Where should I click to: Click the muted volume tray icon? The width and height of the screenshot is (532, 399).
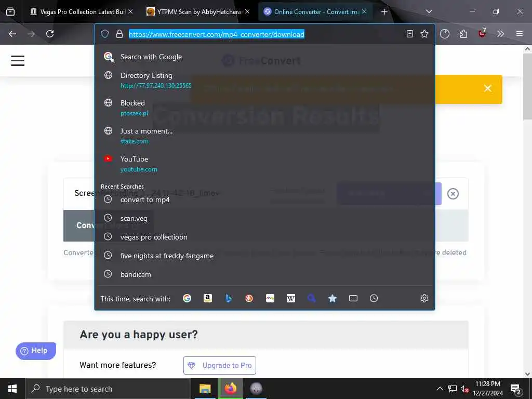tap(465, 389)
